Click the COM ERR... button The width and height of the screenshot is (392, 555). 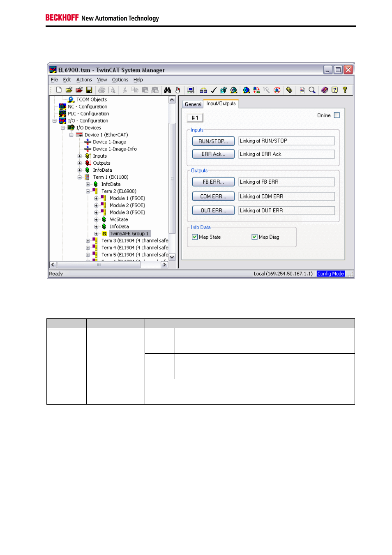[x=213, y=196]
